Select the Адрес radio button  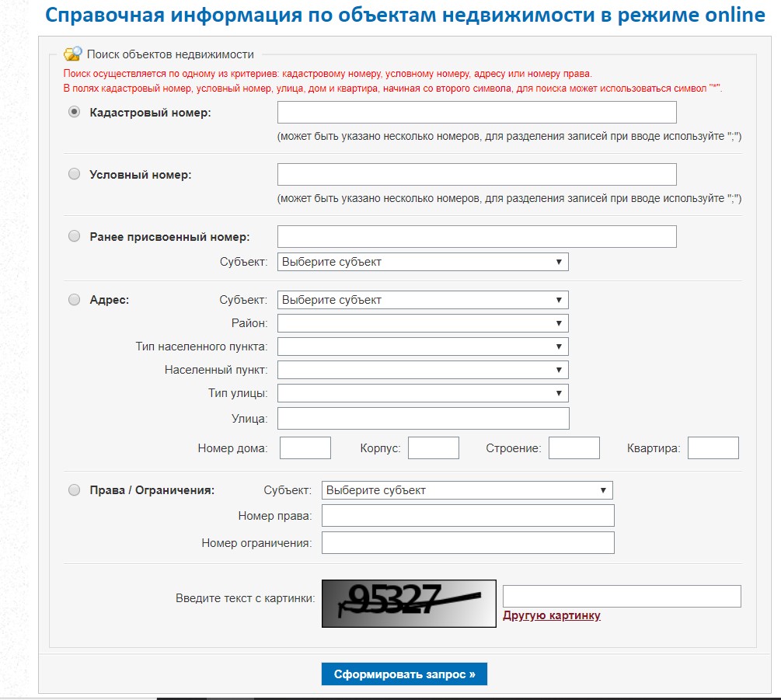75,300
